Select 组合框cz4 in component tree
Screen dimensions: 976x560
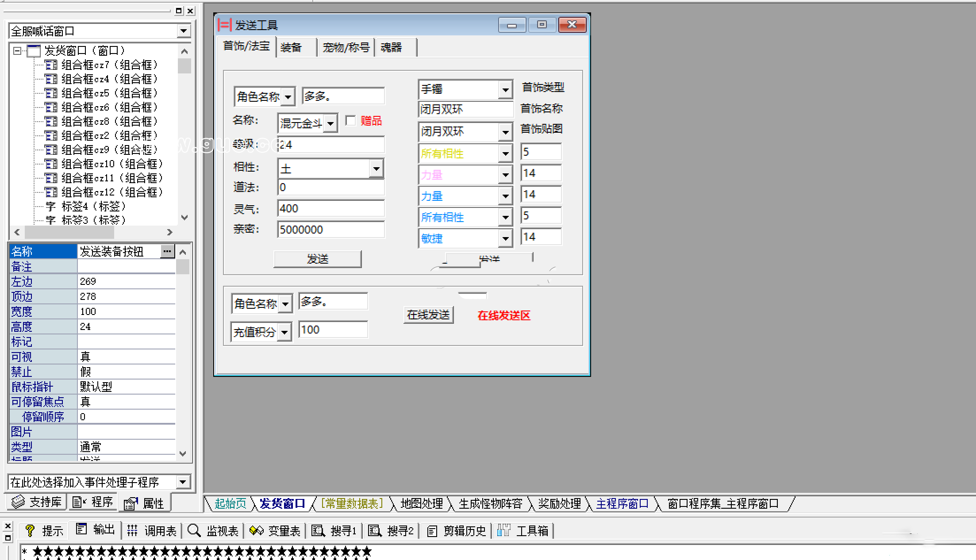coord(102,79)
